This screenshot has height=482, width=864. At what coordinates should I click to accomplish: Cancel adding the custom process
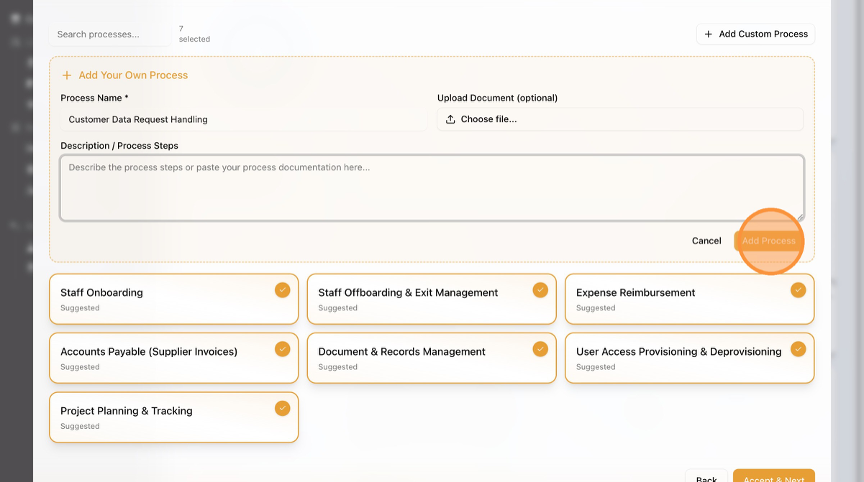pos(706,241)
